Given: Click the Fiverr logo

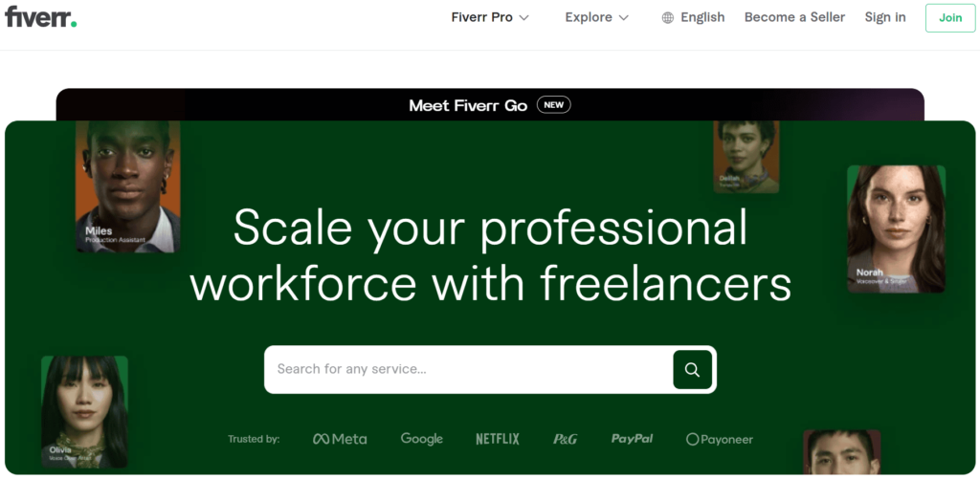Looking at the screenshot, I should (40, 16).
